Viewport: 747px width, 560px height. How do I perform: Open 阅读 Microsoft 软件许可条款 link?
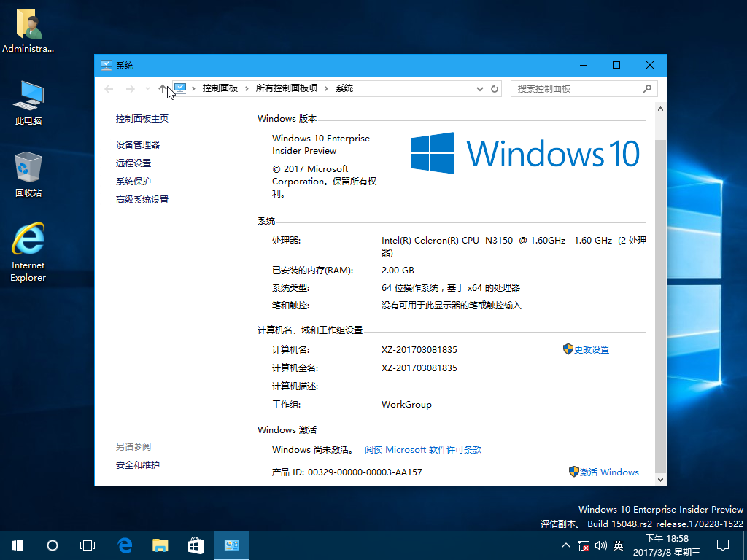tap(423, 449)
